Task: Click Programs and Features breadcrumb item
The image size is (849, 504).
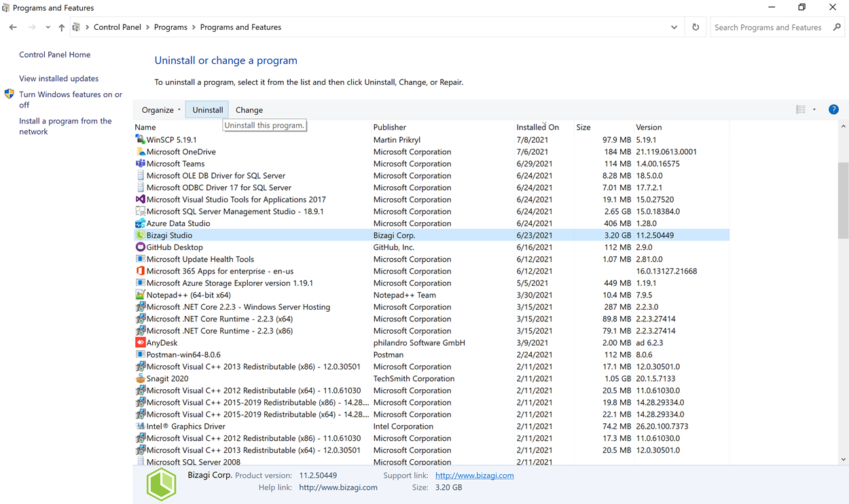Action: (x=240, y=27)
